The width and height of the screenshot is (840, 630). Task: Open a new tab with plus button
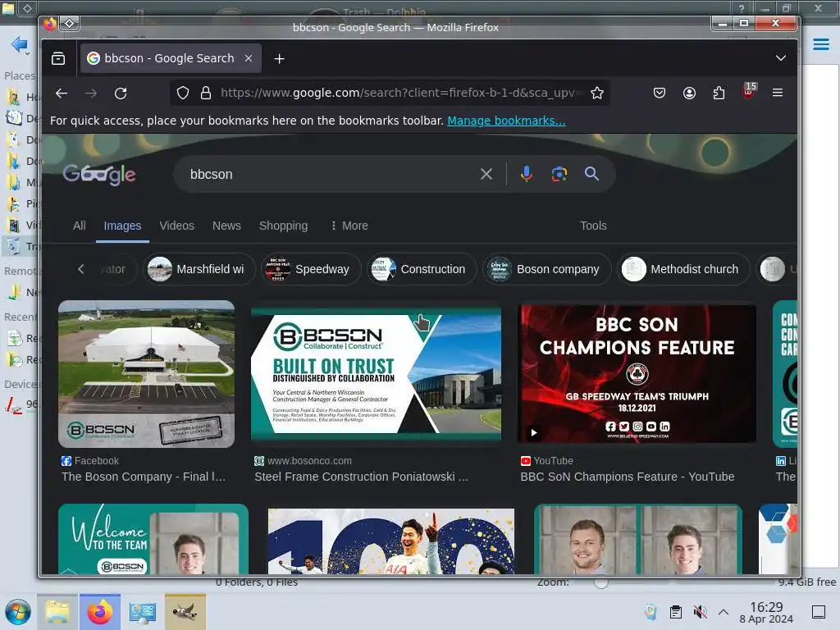coord(279,58)
